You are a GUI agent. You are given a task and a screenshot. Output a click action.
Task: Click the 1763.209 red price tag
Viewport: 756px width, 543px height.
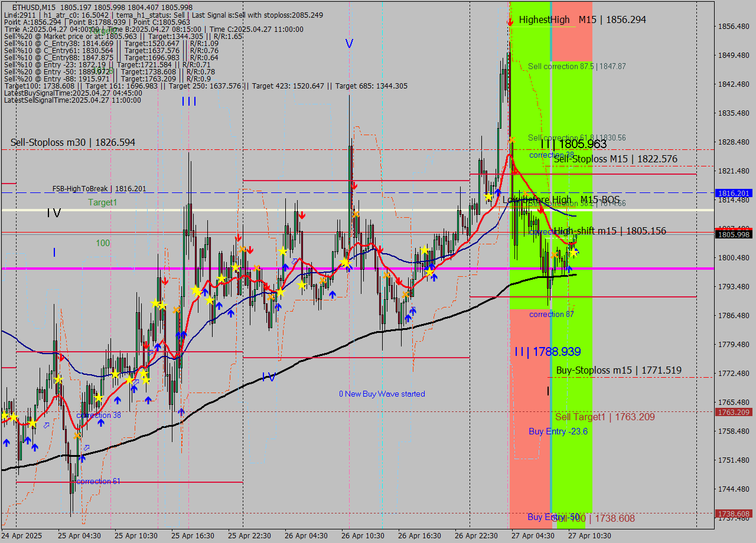coord(732,412)
